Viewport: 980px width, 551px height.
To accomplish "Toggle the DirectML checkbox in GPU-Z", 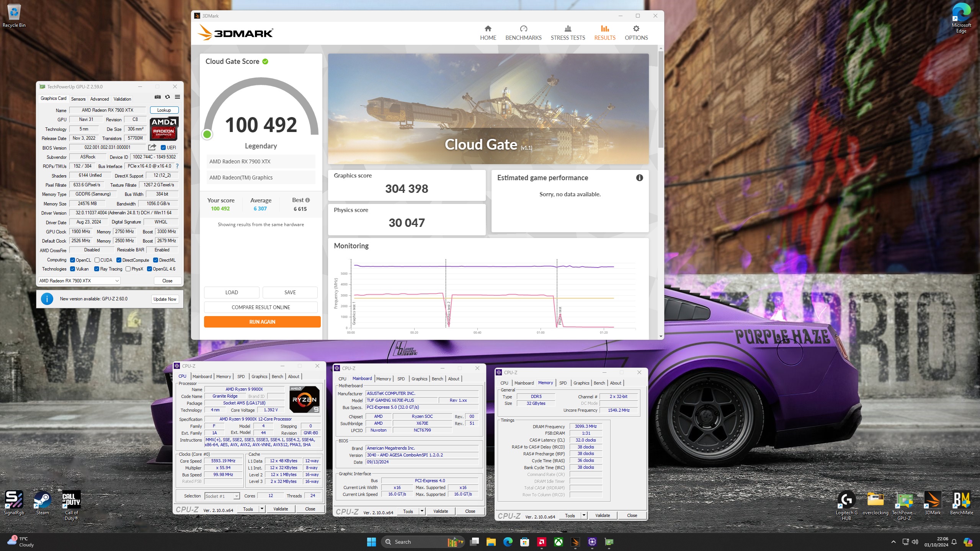I will (x=155, y=260).
